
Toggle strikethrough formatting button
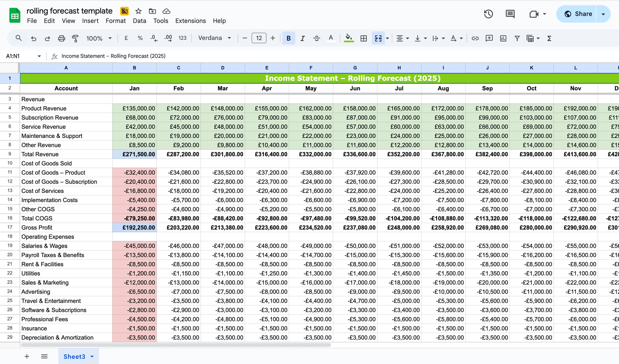316,38
